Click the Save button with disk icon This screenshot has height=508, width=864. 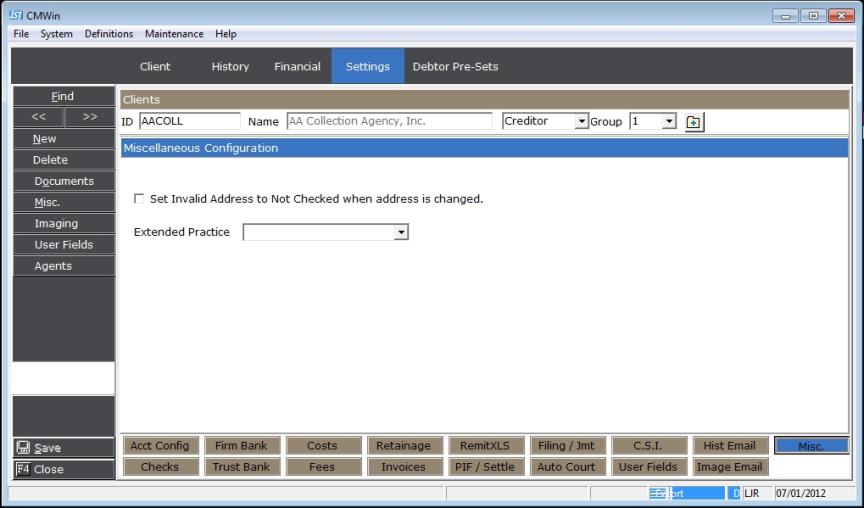tap(64, 449)
